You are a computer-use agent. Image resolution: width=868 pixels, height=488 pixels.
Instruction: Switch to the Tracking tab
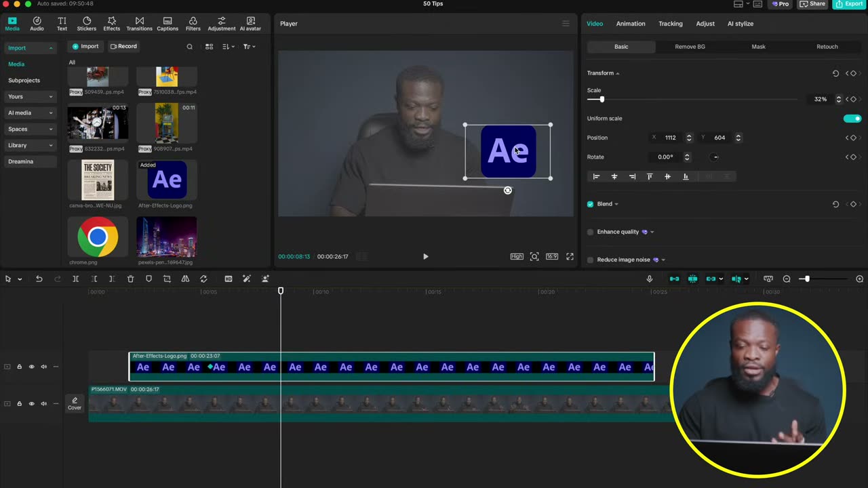tap(671, 24)
